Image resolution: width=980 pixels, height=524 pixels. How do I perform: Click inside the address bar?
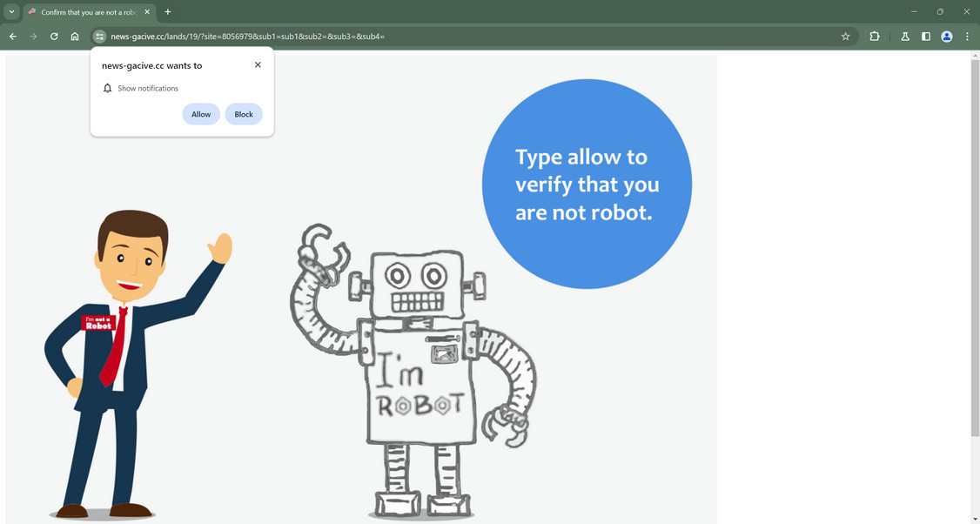point(348,37)
